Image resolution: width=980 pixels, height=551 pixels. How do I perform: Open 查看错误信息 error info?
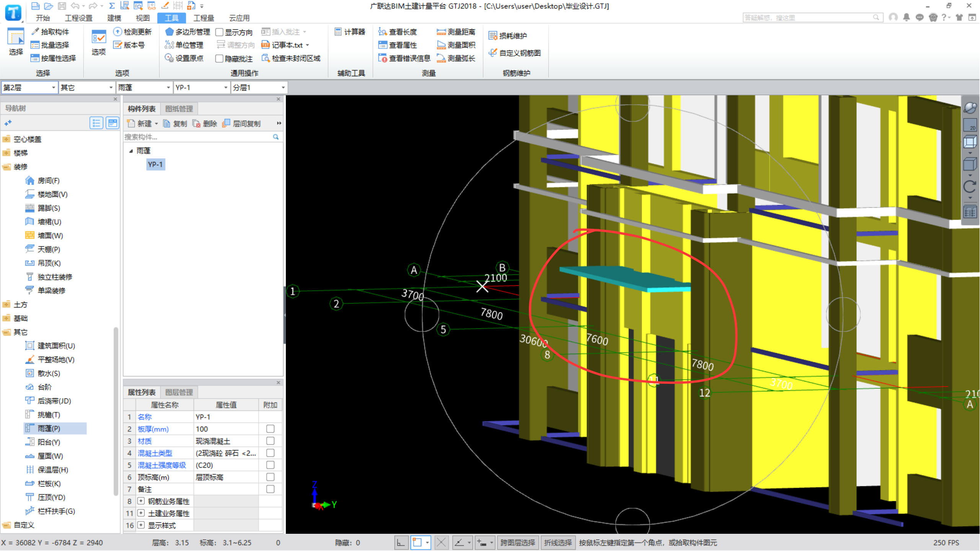click(x=404, y=58)
